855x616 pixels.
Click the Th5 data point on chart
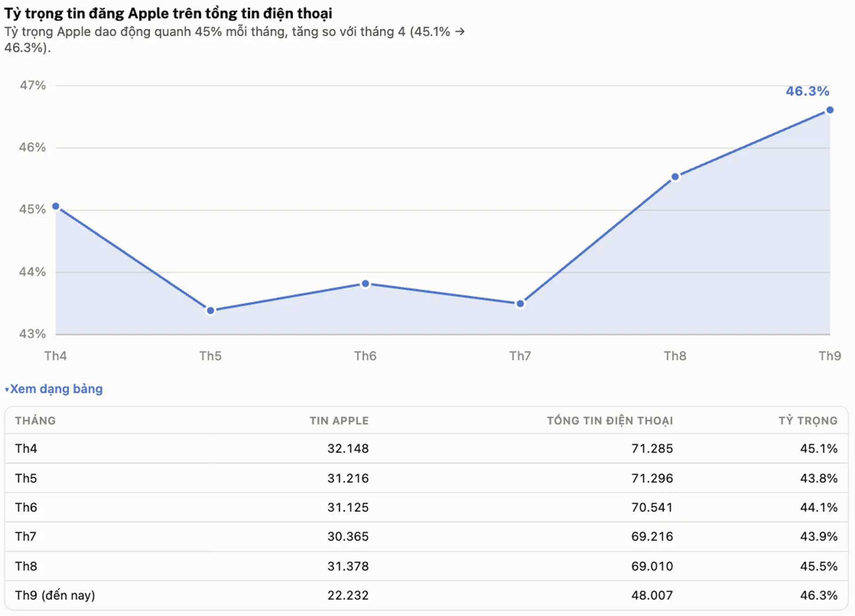[x=211, y=310]
